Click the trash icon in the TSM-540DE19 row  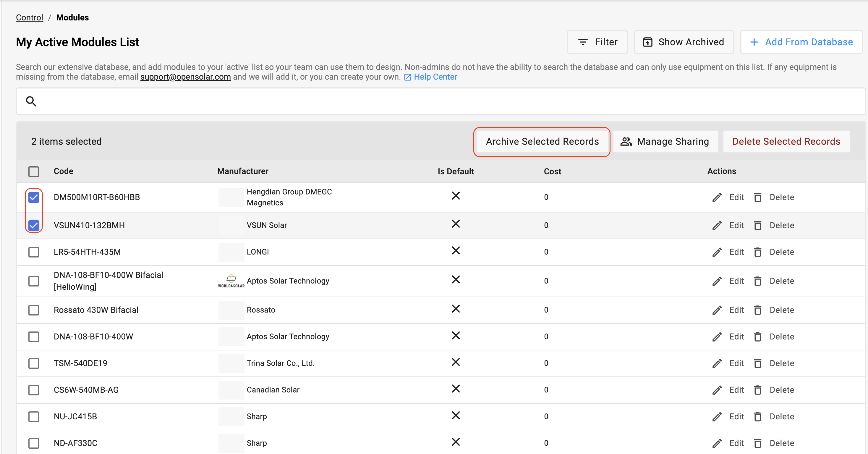[x=757, y=363]
